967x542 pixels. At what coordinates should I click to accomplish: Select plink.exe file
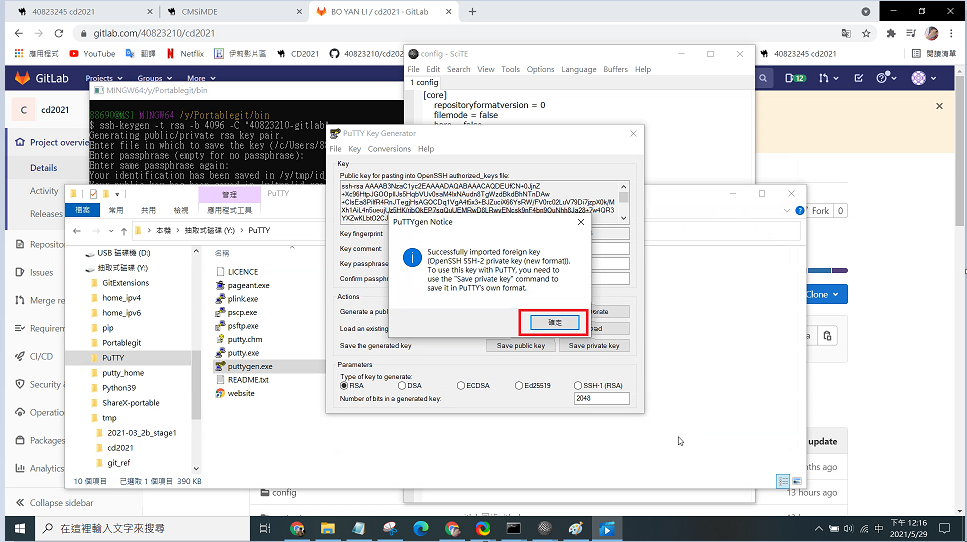click(x=242, y=299)
